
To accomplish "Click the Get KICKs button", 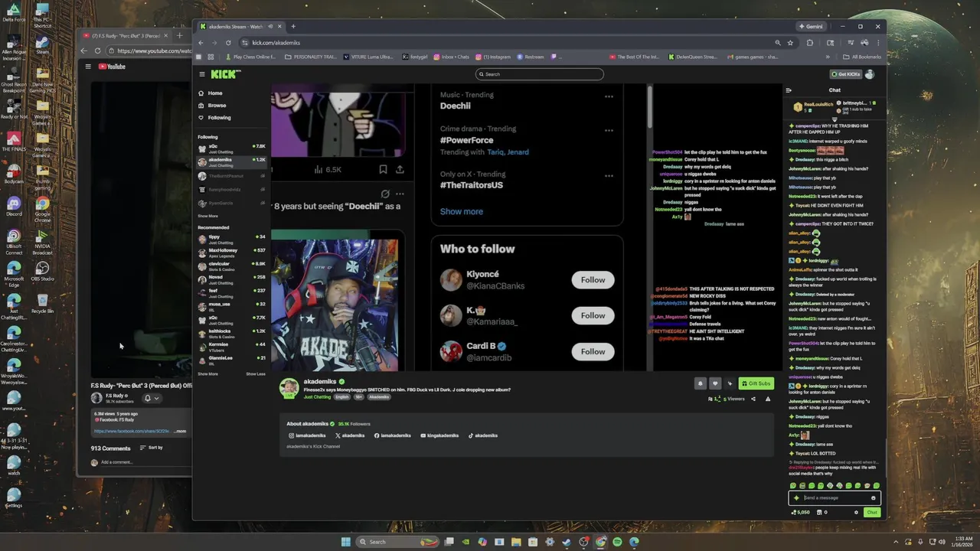I will coord(846,74).
